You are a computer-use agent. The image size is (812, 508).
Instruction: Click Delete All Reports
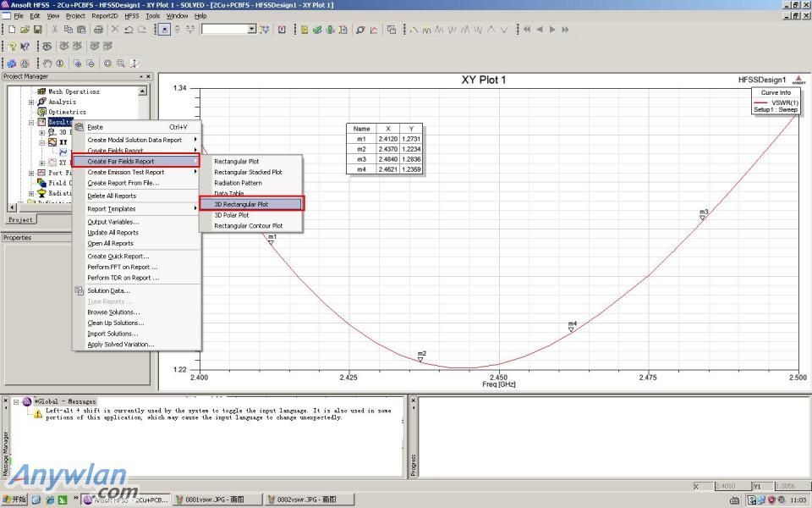click(136, 196)
